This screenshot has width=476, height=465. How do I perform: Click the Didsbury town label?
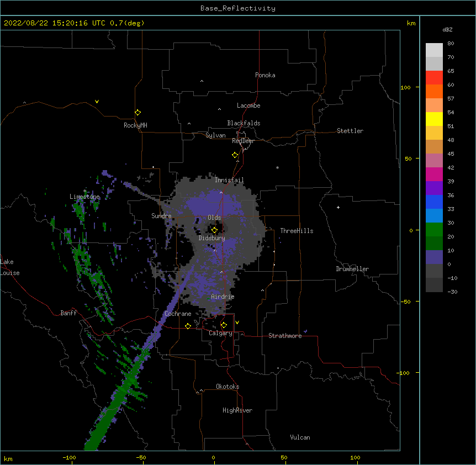click(211, 238)
